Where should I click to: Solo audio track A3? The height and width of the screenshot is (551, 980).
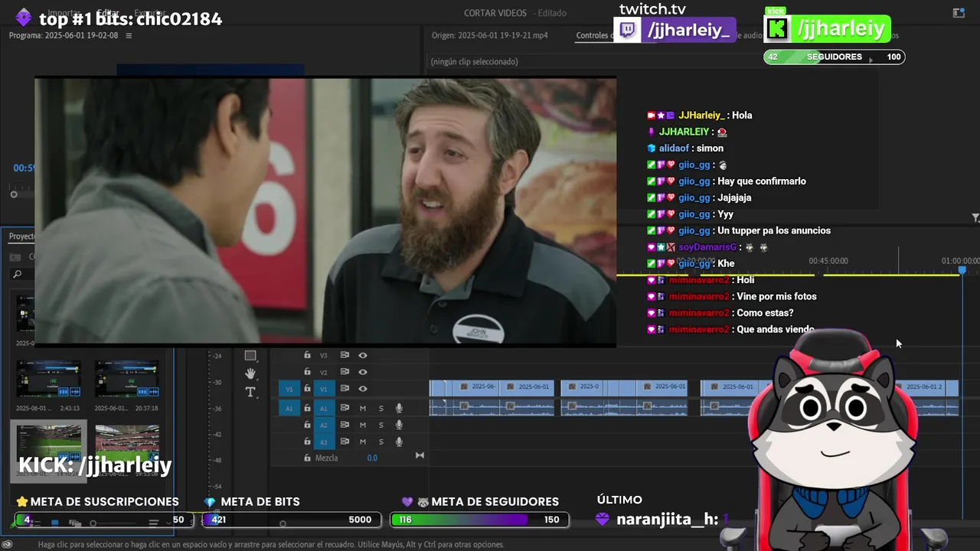[x=381, y=442]
